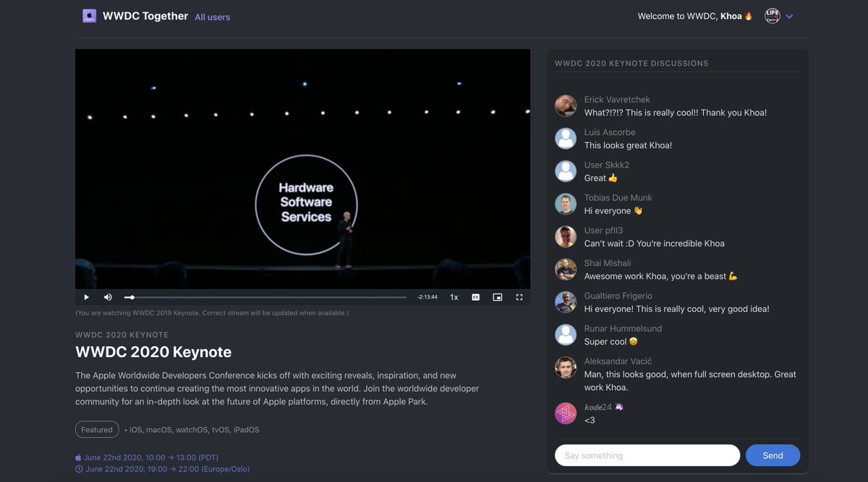Open kode24's avatar
The height and width of the screenshot is (482, 868).
click(x=566, y=413)
